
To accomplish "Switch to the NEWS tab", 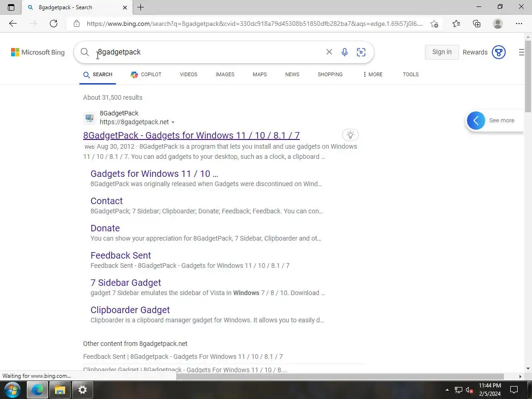I will point(292,74).
